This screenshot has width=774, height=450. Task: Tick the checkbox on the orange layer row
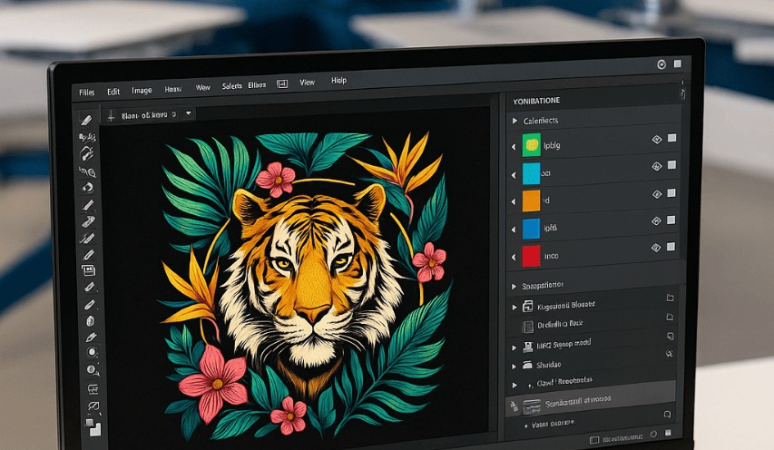coord(671,193)
